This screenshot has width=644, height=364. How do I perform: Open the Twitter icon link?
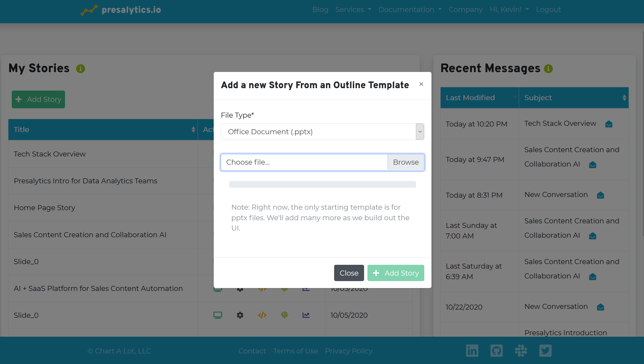click(545, 351)
